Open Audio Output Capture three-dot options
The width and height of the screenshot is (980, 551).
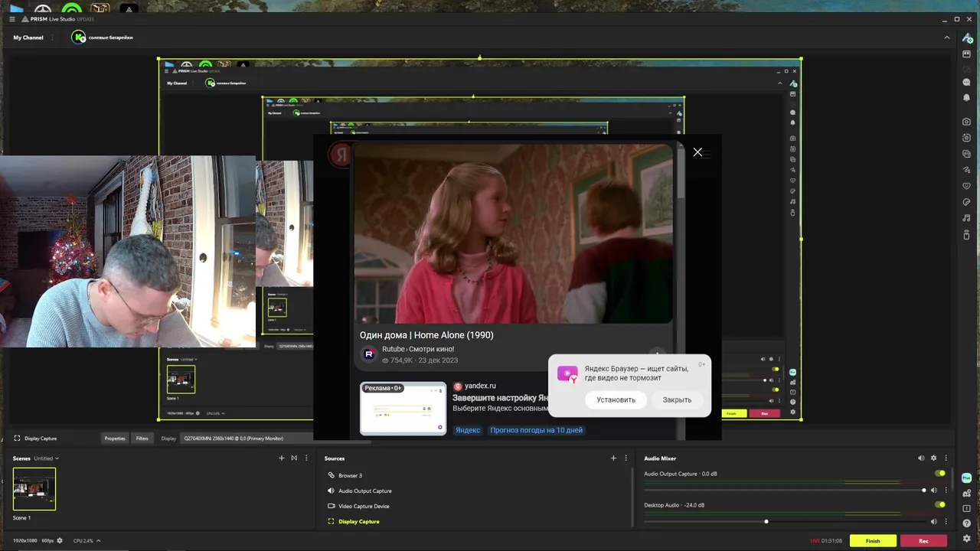[x=946, y=491]
